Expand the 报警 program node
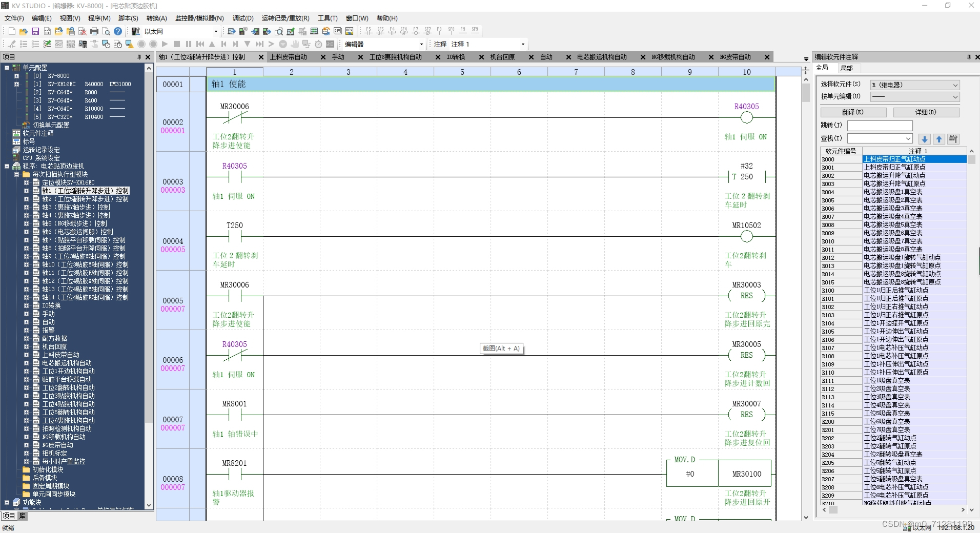980x533 pixels. [x=26, y=330]
